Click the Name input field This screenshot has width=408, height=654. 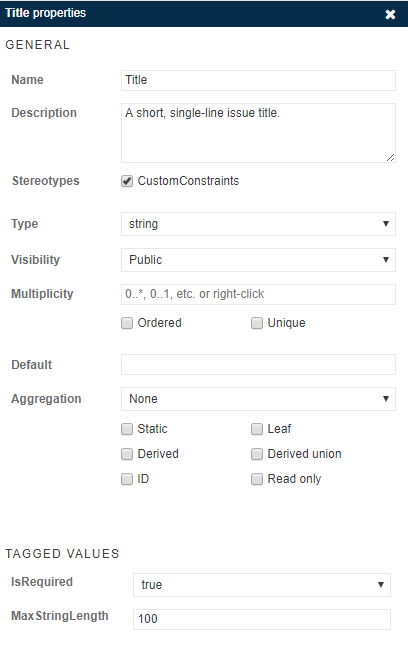[258, 80]
